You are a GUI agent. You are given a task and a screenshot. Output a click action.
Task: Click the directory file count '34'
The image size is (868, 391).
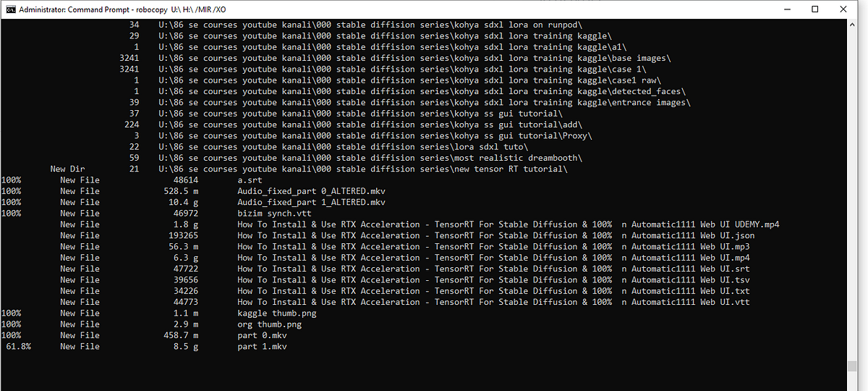(x=135, y=25)
